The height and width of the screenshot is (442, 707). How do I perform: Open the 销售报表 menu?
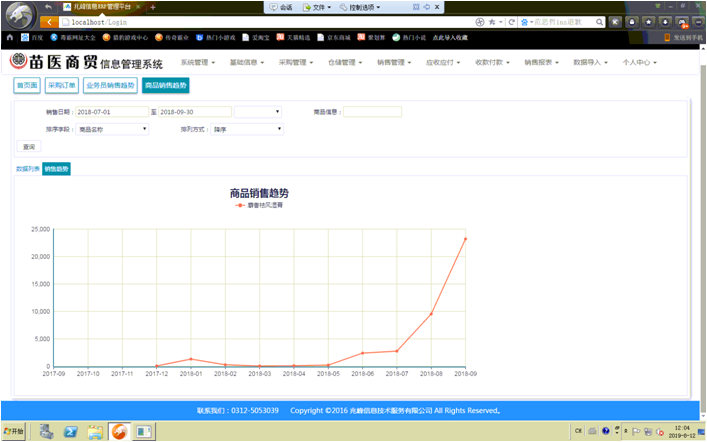pos(541,62)
